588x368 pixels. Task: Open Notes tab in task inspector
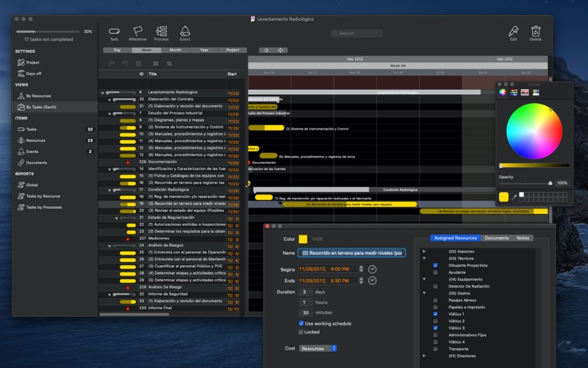(523, 238)
